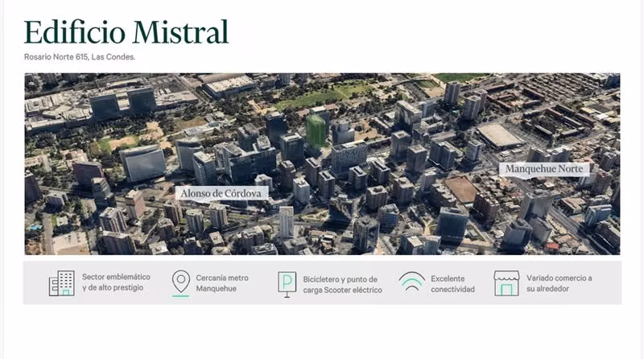The height and width of the screenshot is (359, 644).
Task: Click the location pin icon for metro Manquehue
Action: pyautogui.click(x=180, y=283)
